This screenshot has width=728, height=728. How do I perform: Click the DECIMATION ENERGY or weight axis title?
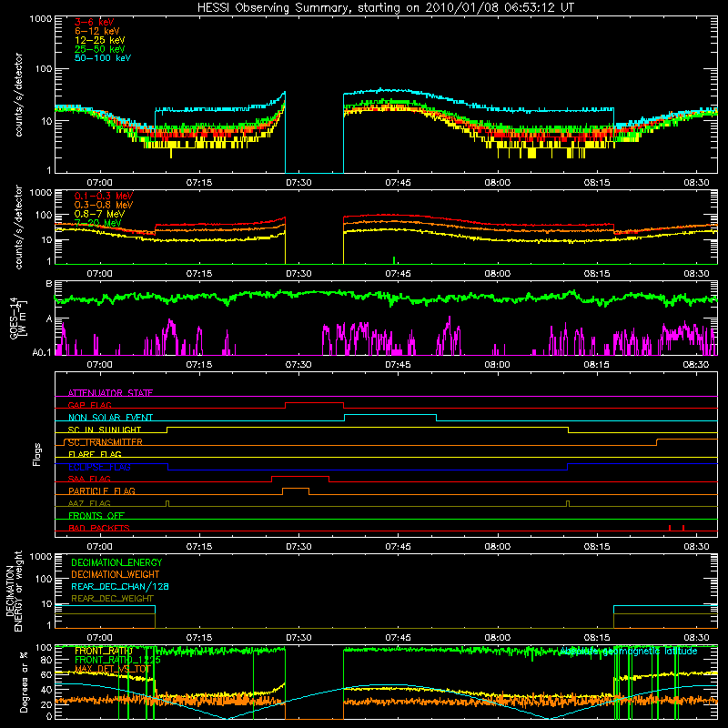tap(14, 591)
